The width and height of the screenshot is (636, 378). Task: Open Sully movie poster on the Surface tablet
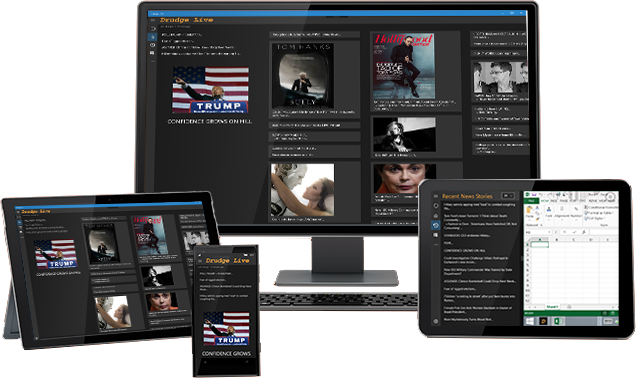tap(101, 243)
